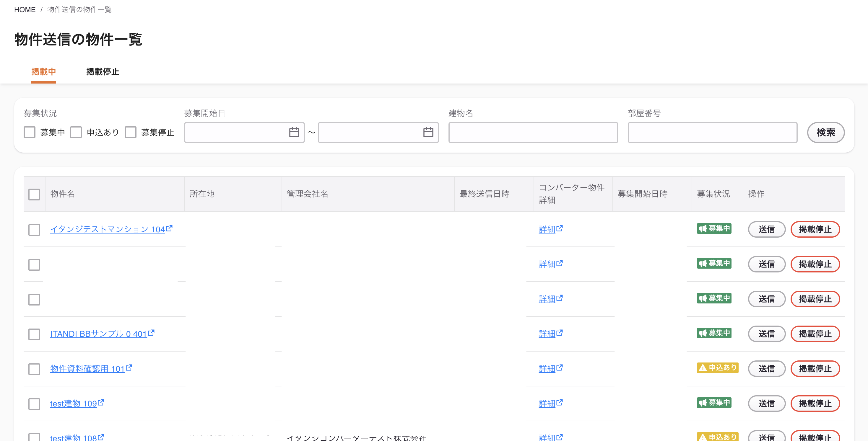Click external-link icon beside 物件資料確認用 101

click(x=129, y=367)
